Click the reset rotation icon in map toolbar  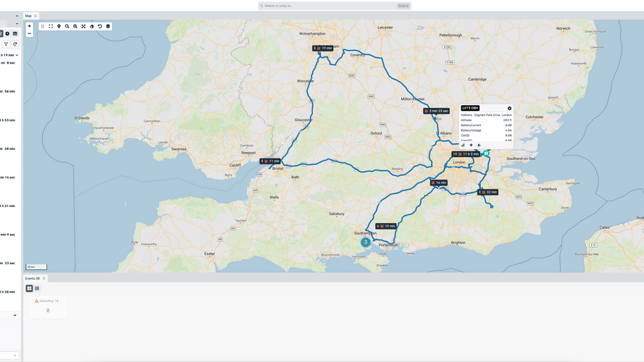point(100,26)
